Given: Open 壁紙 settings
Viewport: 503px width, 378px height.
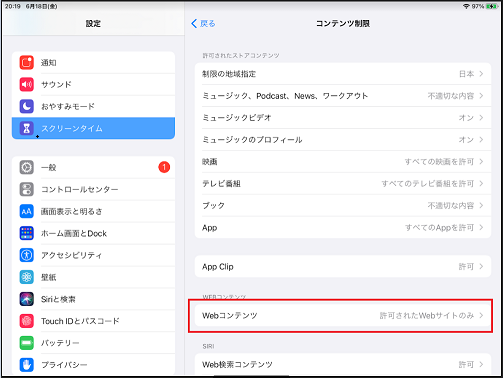Looking at the screenshot, I should (93, 277).
